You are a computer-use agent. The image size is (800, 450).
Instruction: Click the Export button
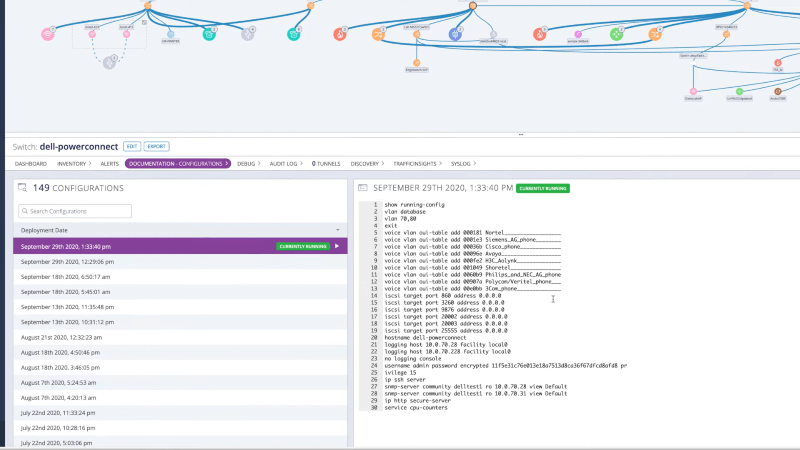[157, 146]
